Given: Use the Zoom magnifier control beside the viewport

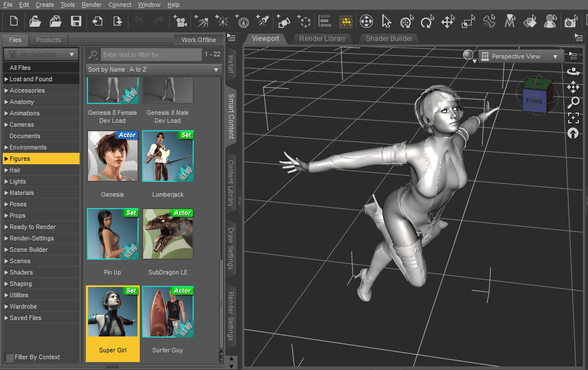Looking at the screenshot, I should pos(573,103).
